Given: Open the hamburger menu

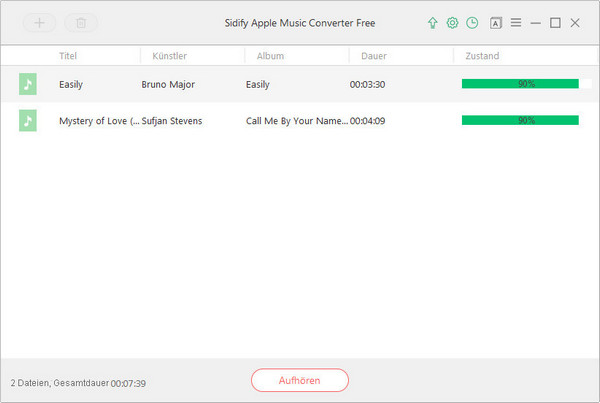Looking at the screenshot, I should tap(516, 23).
